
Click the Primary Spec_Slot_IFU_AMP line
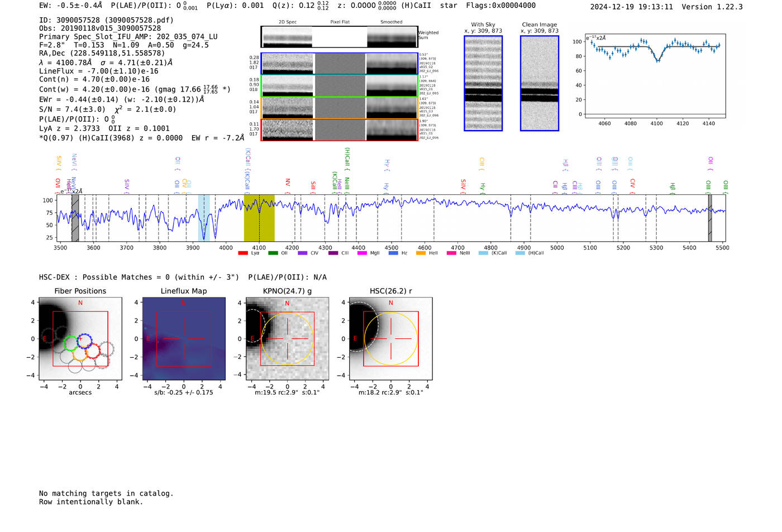point(128,37)
